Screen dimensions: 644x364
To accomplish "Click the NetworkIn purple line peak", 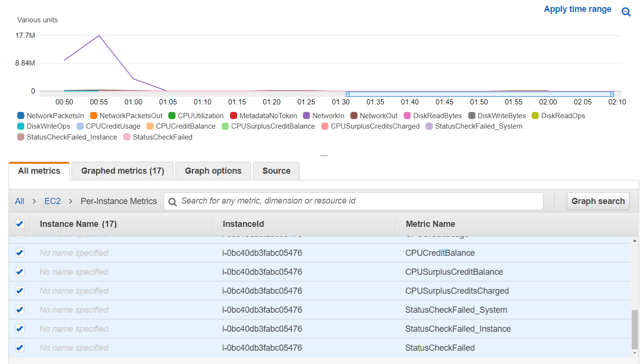I will coord(99,36).
